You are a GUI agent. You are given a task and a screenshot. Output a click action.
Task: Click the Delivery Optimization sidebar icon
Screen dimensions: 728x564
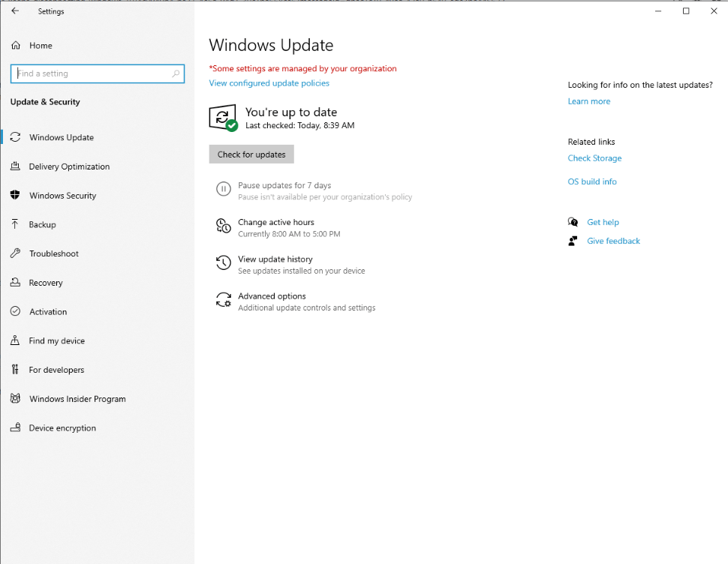(x=15, y=166)
